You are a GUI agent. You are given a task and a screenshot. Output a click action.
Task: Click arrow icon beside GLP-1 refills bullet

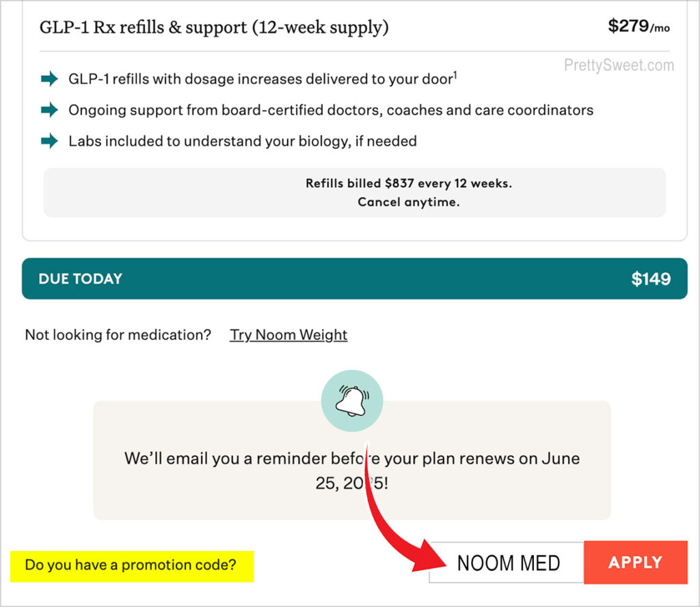[49, 79]
